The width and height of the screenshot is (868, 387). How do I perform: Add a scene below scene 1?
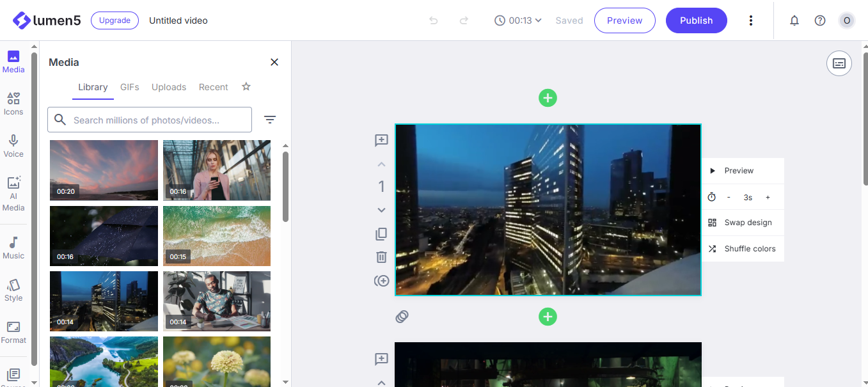tap(548, 317)
